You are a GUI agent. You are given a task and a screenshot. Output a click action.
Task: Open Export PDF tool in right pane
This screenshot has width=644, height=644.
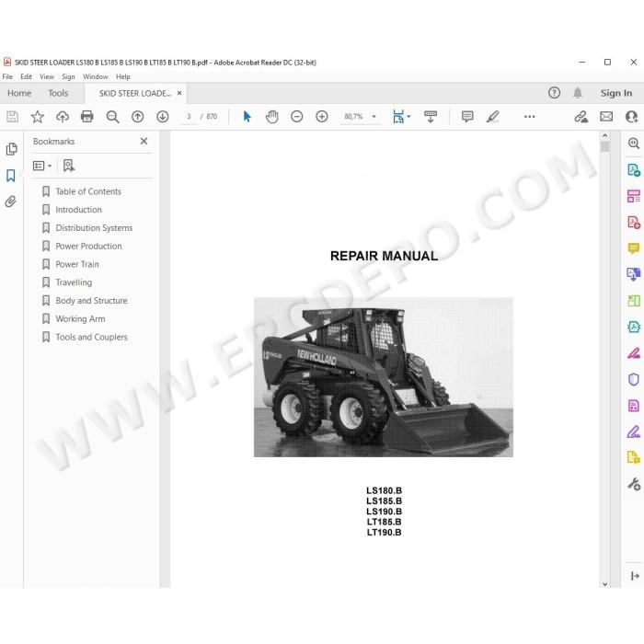tap(634, 169)
